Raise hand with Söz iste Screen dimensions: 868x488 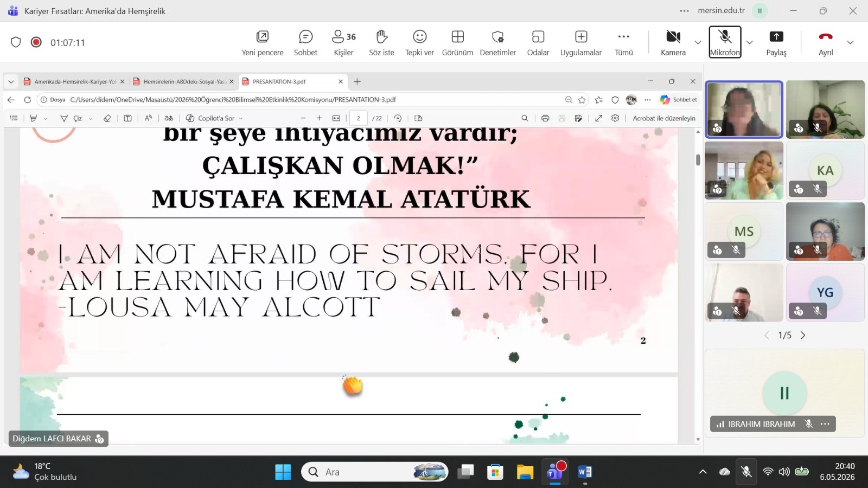[x=381, y=43]
